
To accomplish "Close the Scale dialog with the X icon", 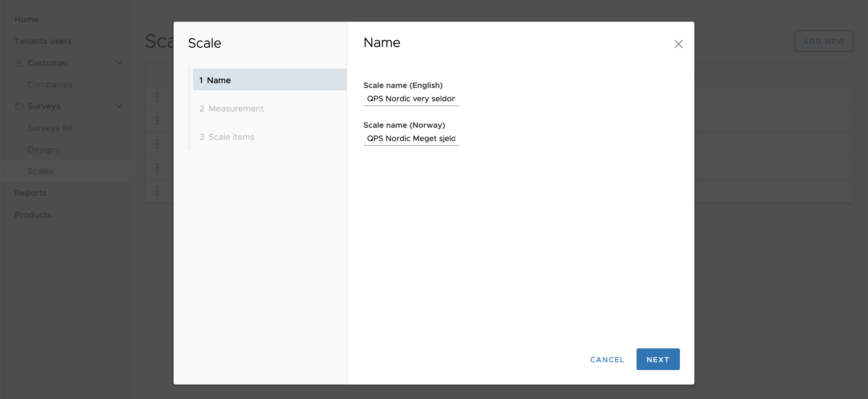I will pyautogui.click(x=678, y=44).
